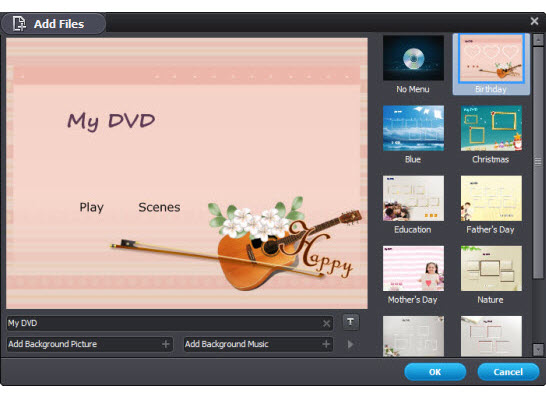Confirm with the OK button
Image resolution: width=546 pixels, height=396 pixels.
tap(435, 372)
